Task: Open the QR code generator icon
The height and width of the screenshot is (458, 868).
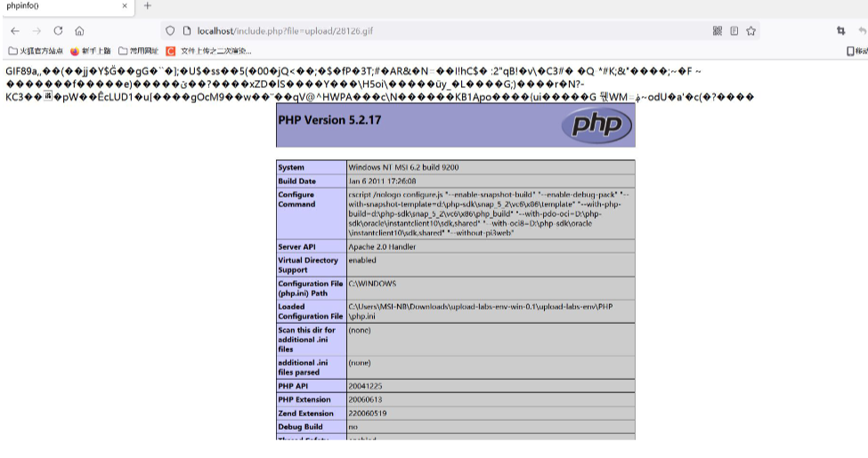Action: [718, 30]
